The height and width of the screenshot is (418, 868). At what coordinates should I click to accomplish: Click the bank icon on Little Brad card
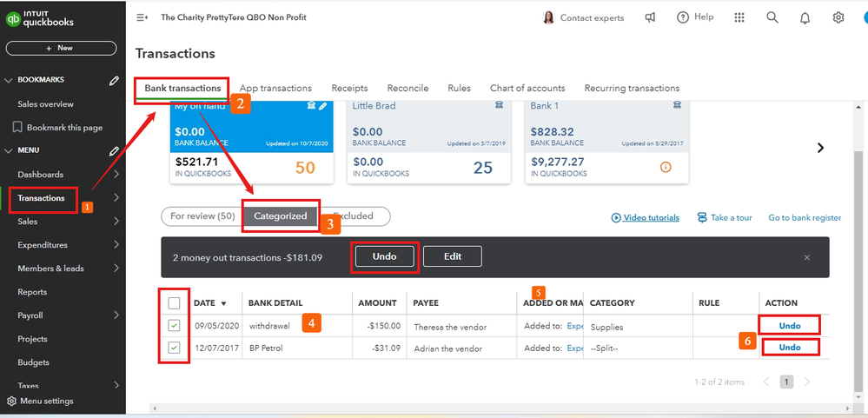point(500,105)
